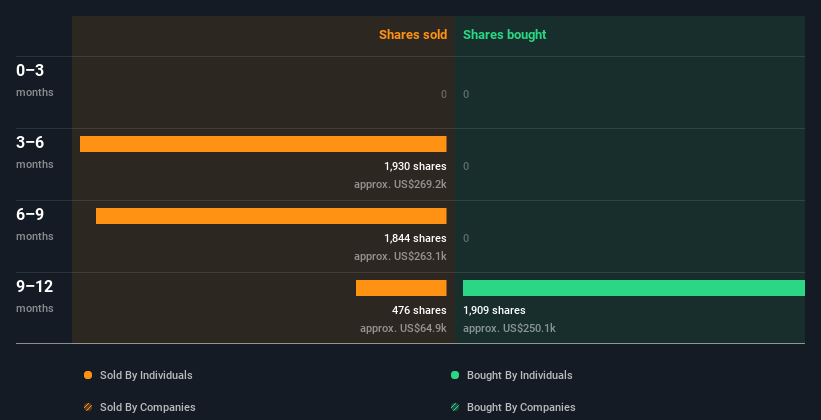Click the Shares bought column header

pyautogui.click(x=504, y=35)
